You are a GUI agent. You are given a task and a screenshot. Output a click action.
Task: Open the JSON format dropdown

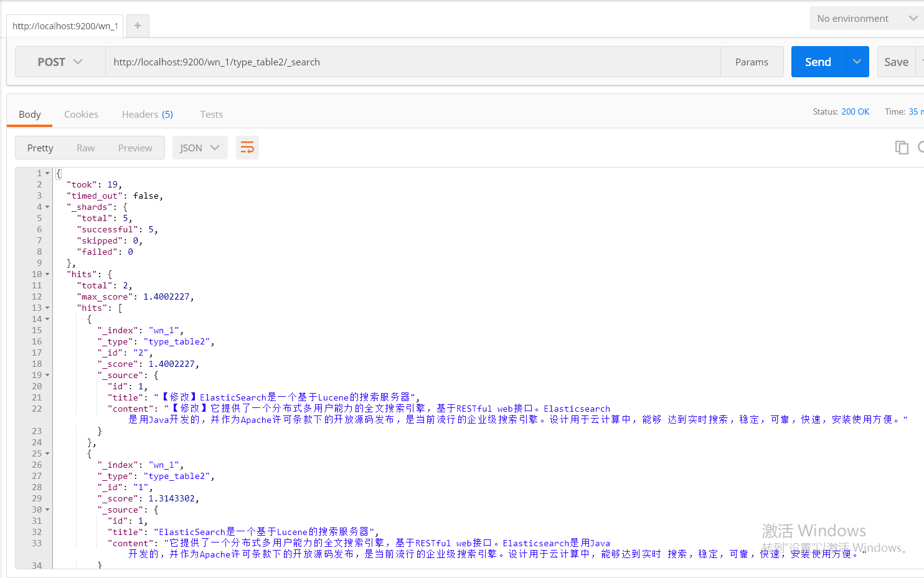(x=200, y=148)
